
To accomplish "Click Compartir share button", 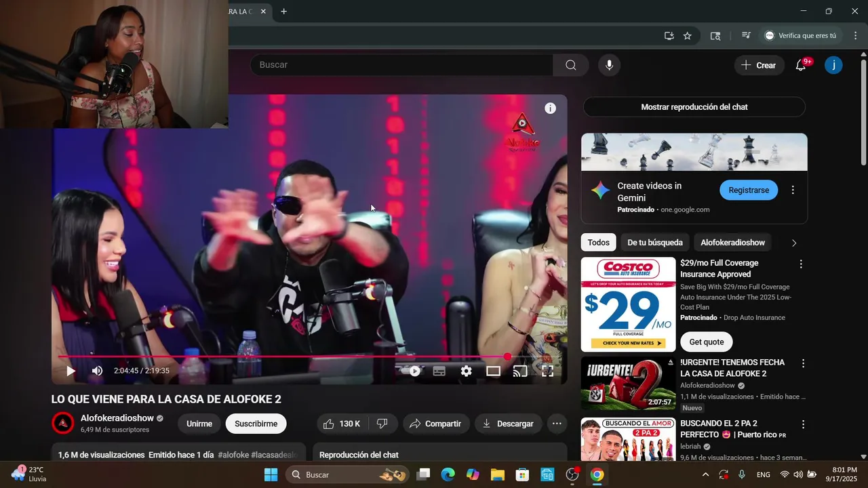I will click(436, 424).
